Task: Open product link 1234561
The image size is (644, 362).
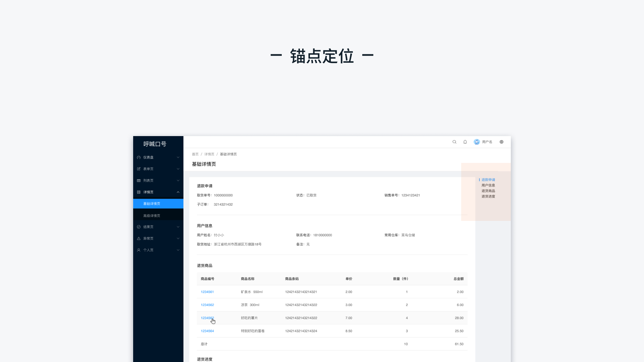Action: click(x=207, y=292)
